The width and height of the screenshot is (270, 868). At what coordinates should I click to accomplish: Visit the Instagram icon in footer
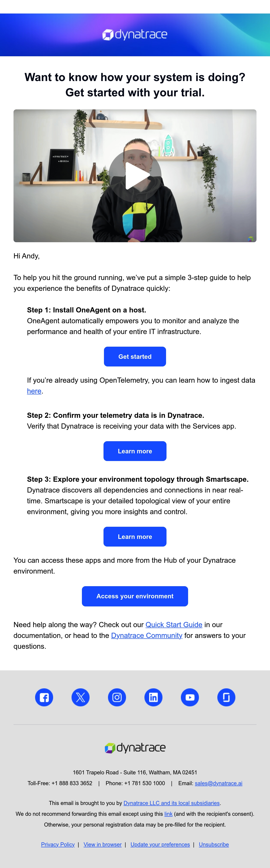coord(117,697)
